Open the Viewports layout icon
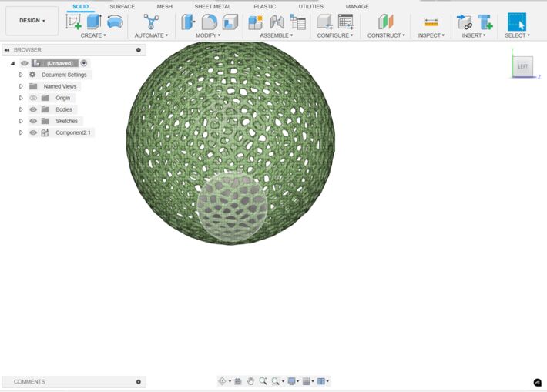The height and width of the screenshot is (392, 547). [321, 381]
